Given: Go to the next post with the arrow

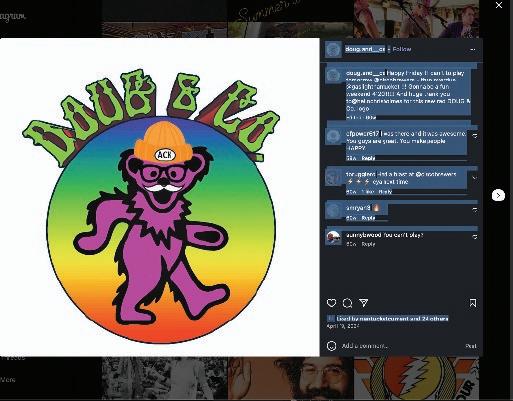Looking at the screenshot, I should [498, 195].
